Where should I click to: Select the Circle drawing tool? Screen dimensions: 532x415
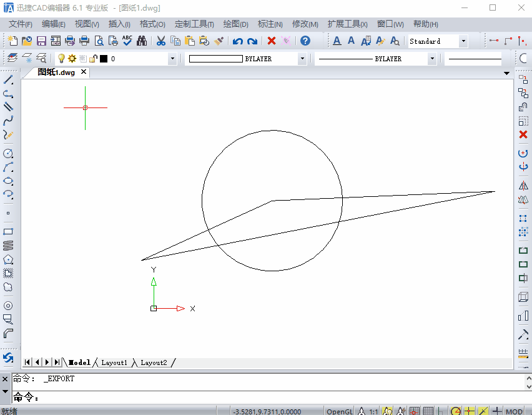point(8,154)
